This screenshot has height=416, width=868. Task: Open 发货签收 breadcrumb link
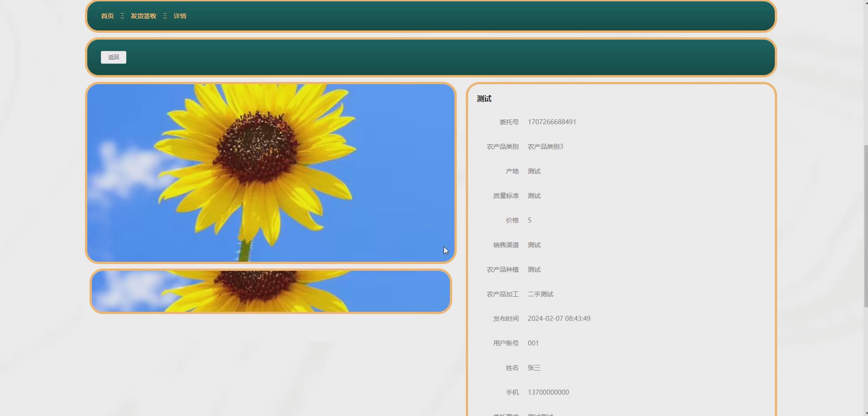click(x=144, y=16)
